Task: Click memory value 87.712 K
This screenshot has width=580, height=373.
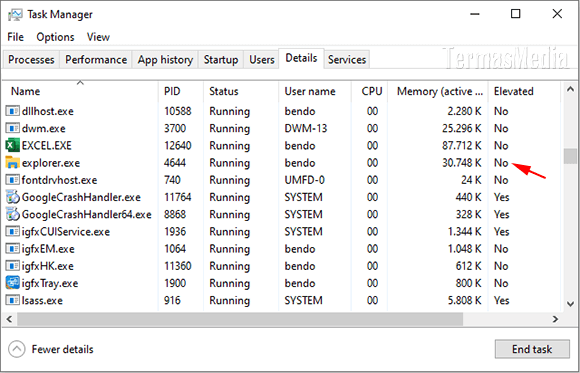Action: [462, 145]
